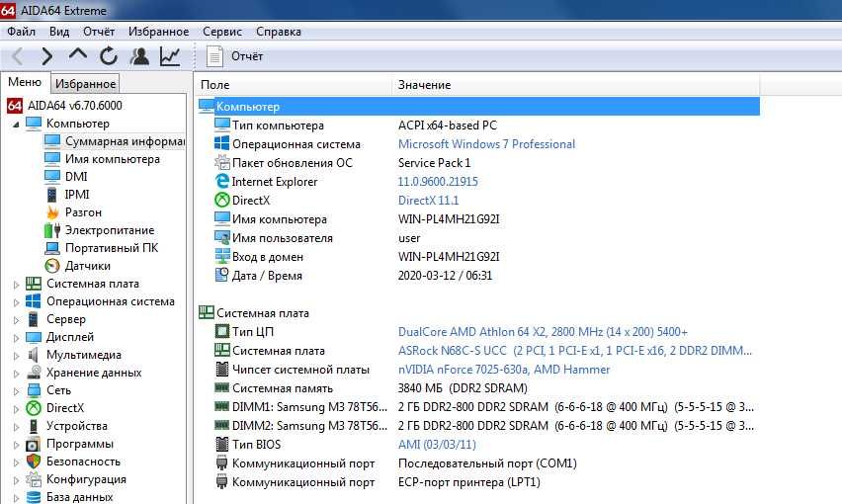
Task: Select the Системная плата motherboard icon in the tree
Action: [x=34, y=284]
